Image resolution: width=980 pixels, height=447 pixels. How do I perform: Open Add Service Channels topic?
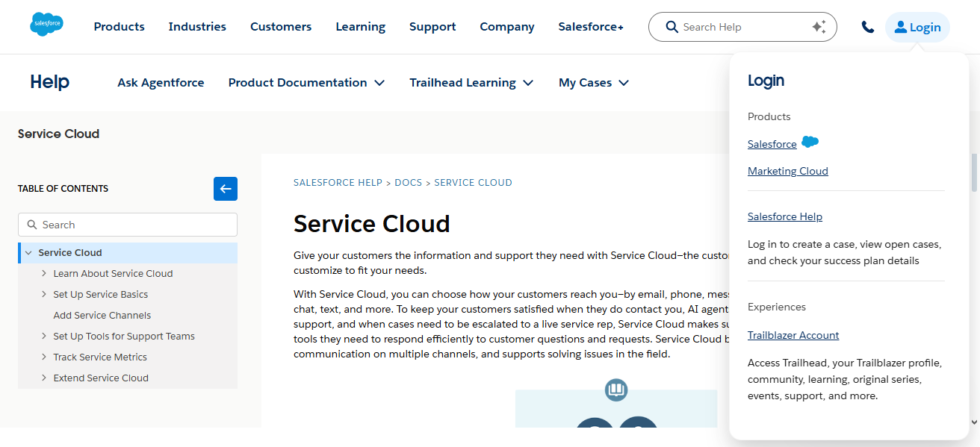point(102,316)
